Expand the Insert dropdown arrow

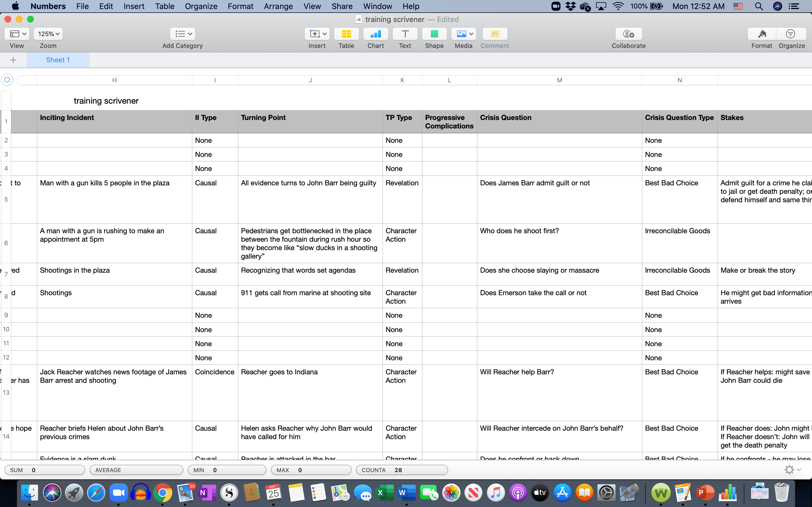click(325, 34)
